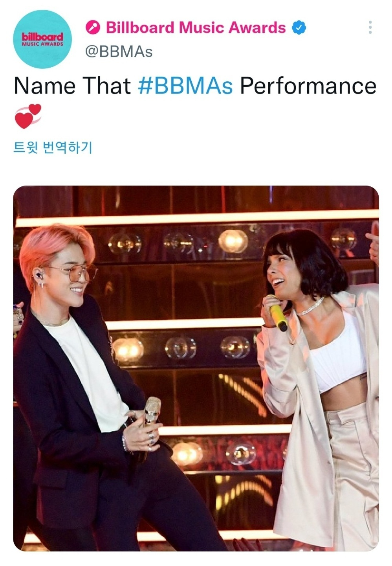The width and height of the screenshot is (392, 566).
Task: Click the round eyeglasses in the photo
Action: [77, 273]
